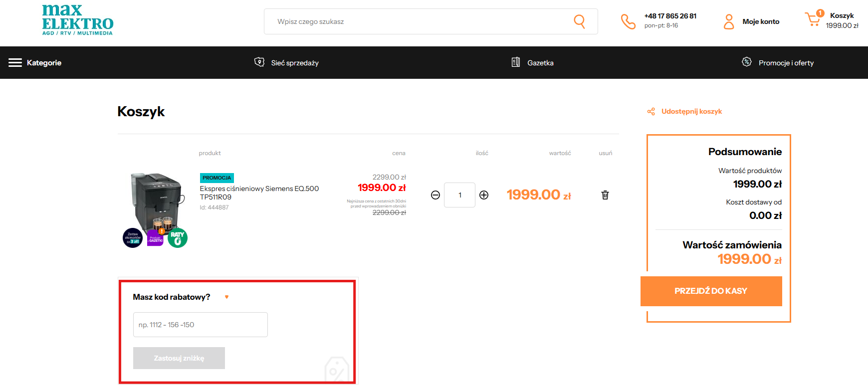Click the Gazetka newspaper icon
The image size is (868, 391).
(x=516, y=62)
